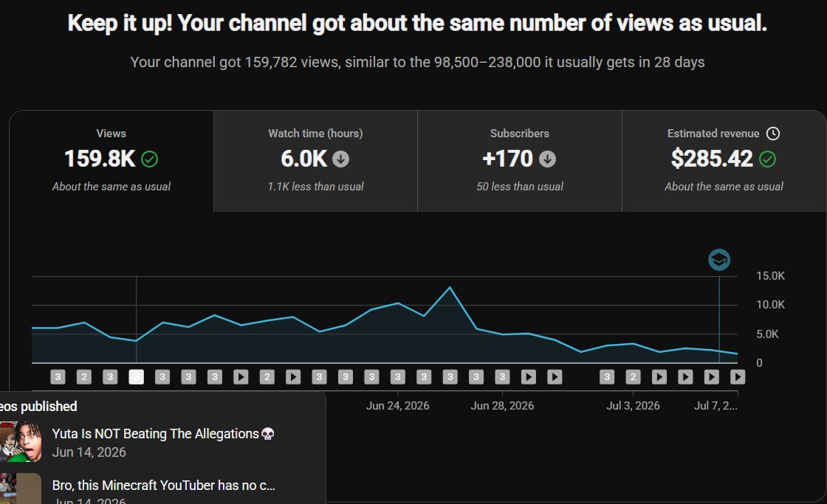827x504 pixels.
Task: Open Yuta Is NOT Beating The Allegations video
Action: tap(163, 434)
